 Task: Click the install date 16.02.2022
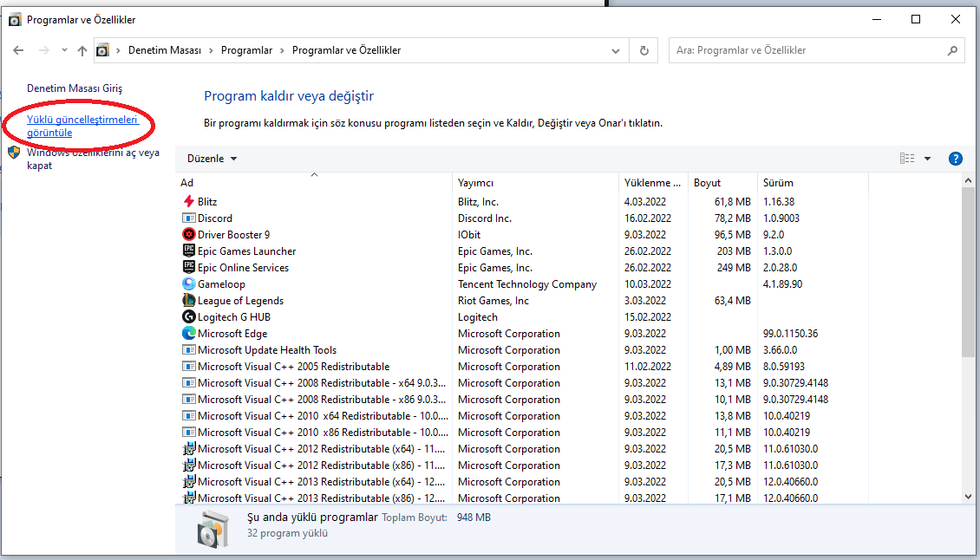point(648,218)
